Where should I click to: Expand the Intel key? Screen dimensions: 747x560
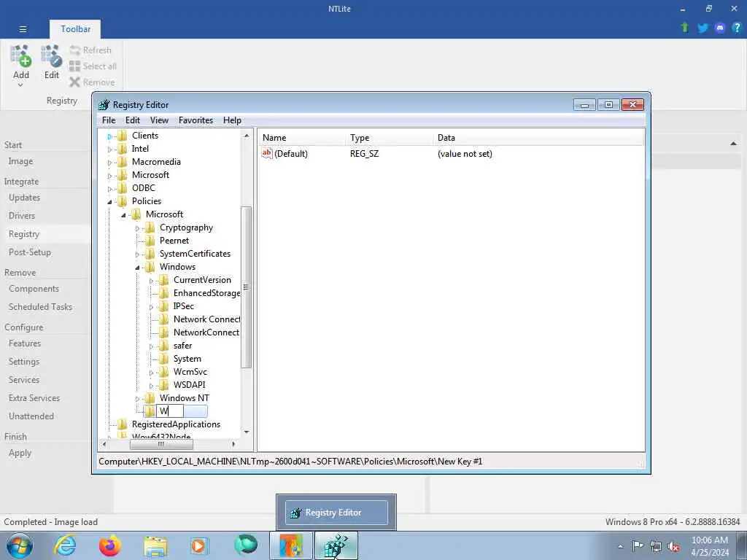coord(109,149)
